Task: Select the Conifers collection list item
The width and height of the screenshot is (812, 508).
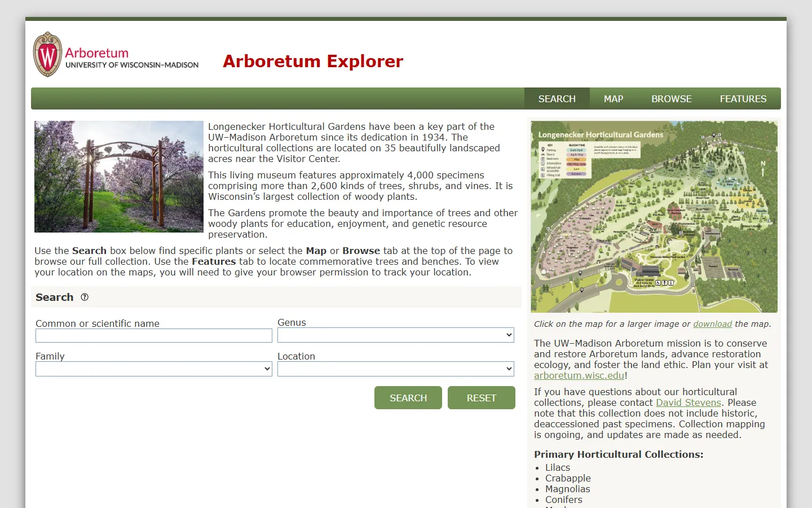Action: tap(563, 500)
